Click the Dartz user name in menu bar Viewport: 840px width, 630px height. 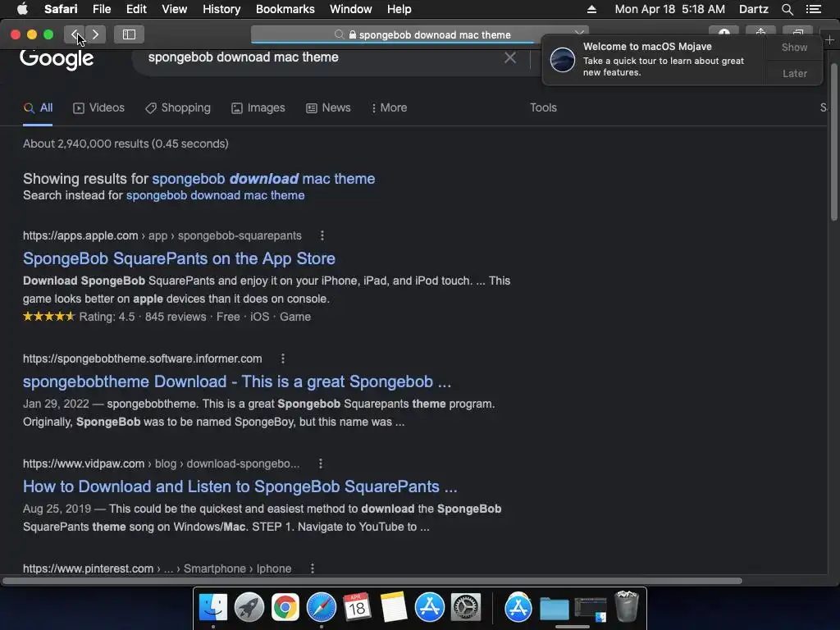pos(753,9)
